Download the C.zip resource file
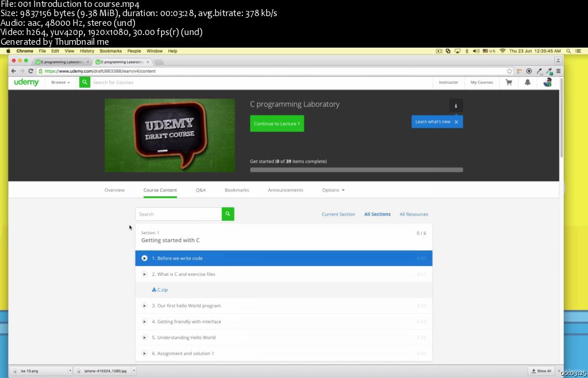Viewport: 588px width, 378px height. pyautogui.click(x=160, y=290)
